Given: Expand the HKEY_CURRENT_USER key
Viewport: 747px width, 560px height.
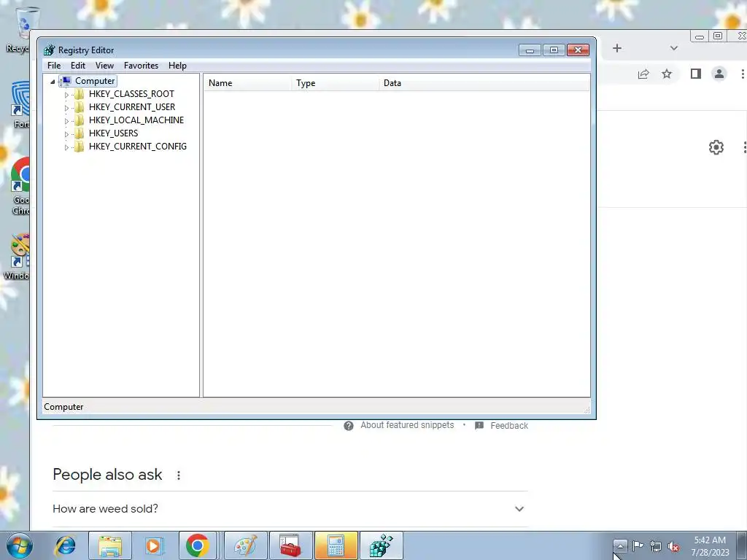Looking at the screenshot, I should pyautogui.click(x=66, y=108).
